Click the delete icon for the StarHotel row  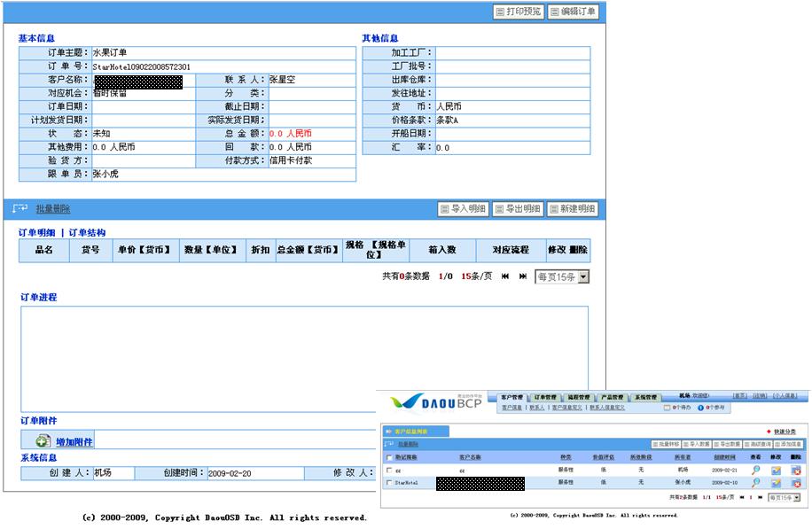click(795, 483)
